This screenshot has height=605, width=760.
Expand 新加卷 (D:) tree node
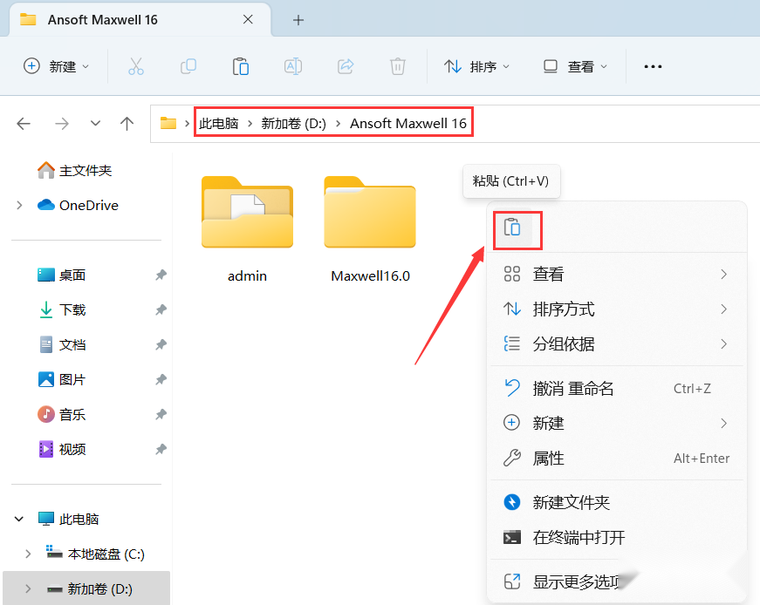(28, 589)
